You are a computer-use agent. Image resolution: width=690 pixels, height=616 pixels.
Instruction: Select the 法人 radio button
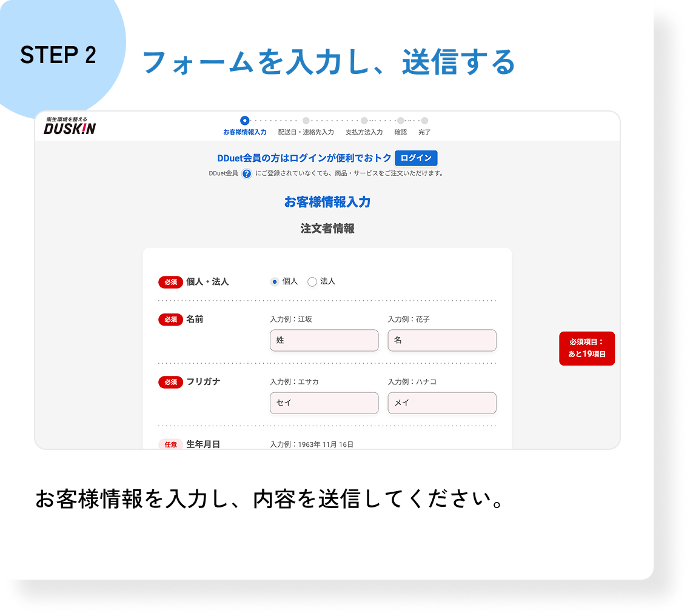[312, 282]
